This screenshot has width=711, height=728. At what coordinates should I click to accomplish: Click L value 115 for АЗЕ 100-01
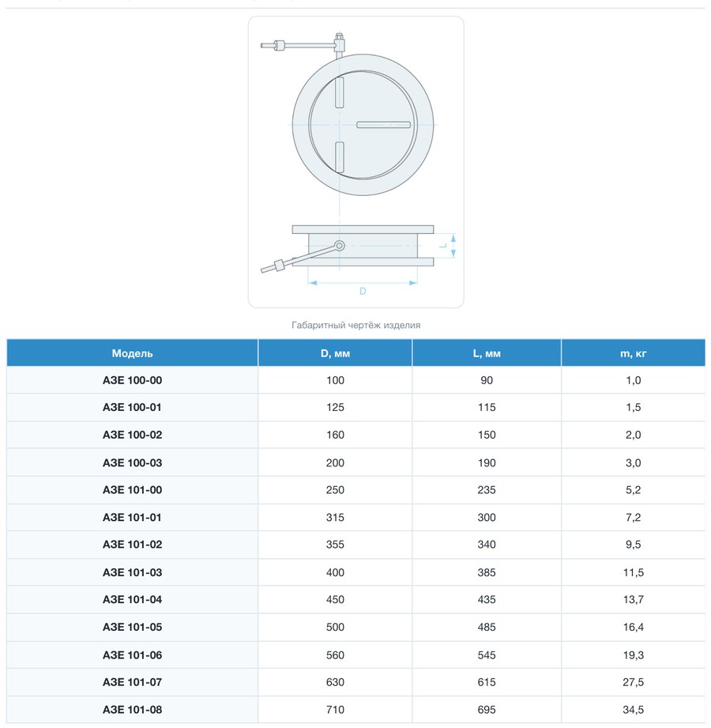click(487, 407)
